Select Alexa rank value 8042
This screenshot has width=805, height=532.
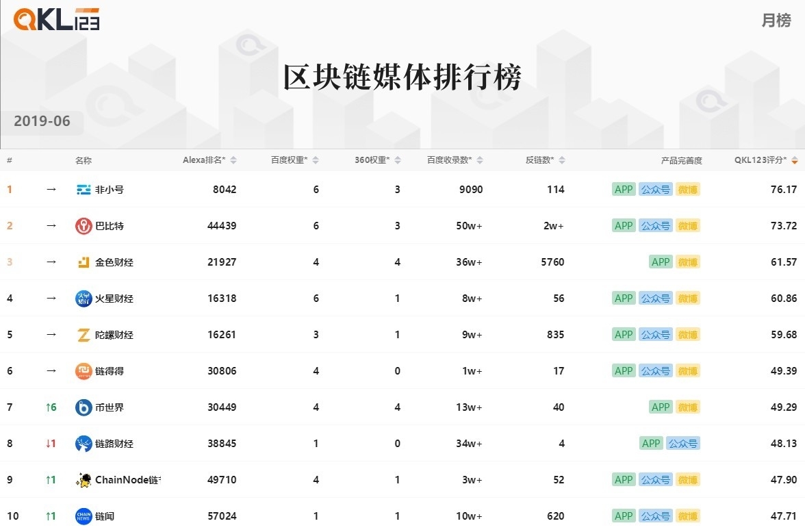click(x=225, y=190)
